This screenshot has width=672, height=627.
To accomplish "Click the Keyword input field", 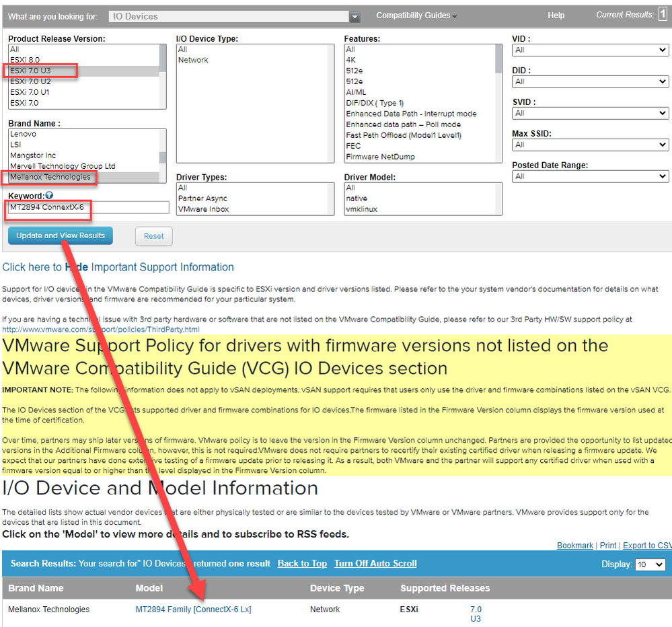I will tap(89, 207).
